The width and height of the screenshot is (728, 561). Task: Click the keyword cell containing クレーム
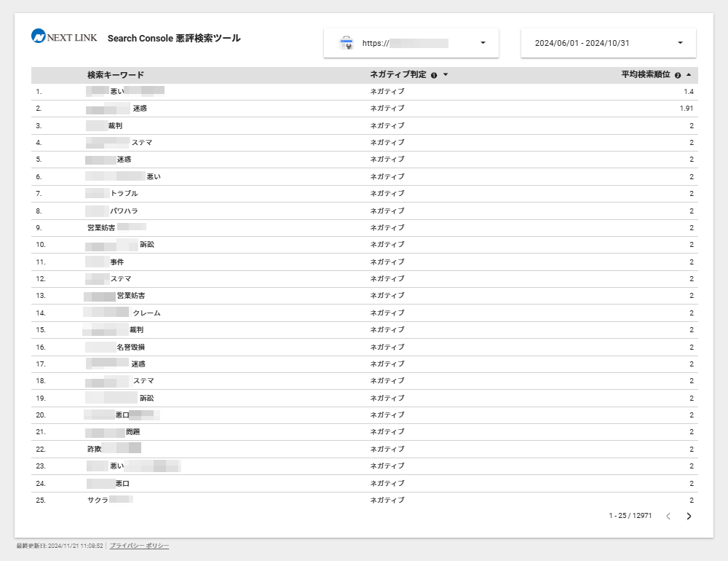click(146, 313)
